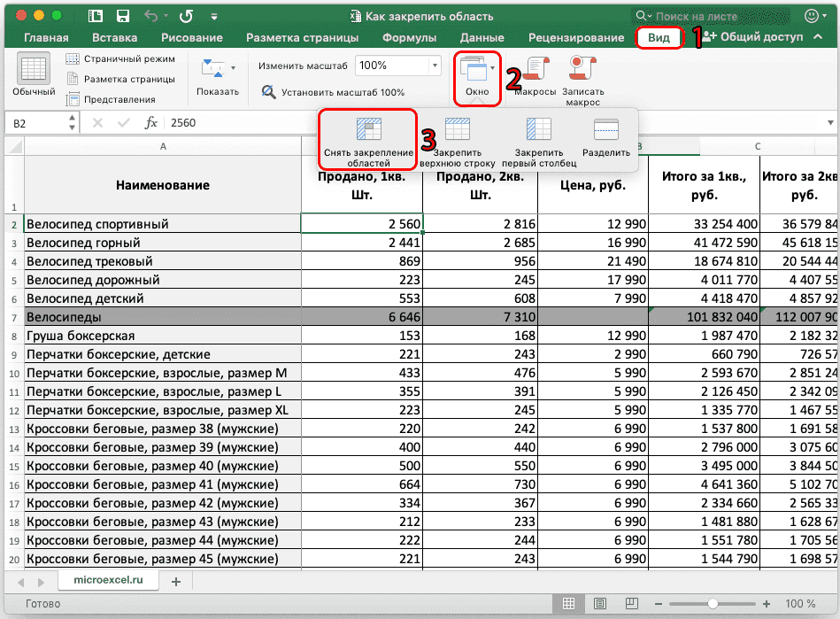Click the Поиск на листе search field
This screenshot has width=840, height=619.
pyautogui.click(x=699, y=15)
